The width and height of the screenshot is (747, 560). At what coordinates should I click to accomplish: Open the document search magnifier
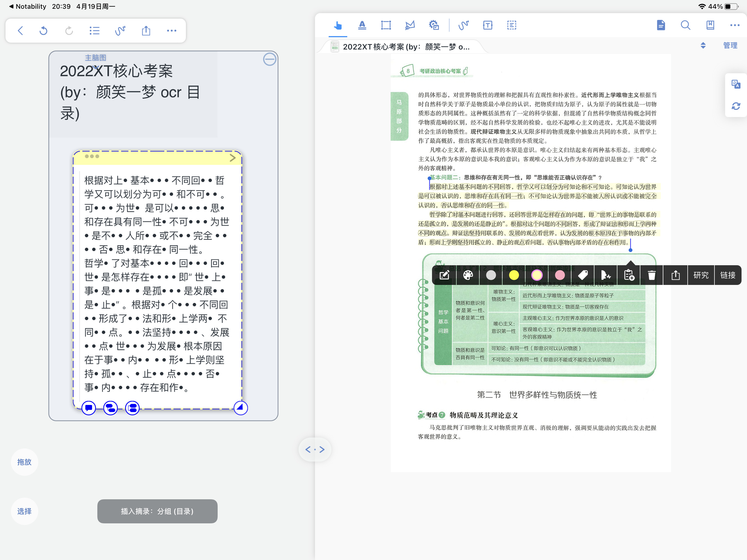[x=685, y=25]
